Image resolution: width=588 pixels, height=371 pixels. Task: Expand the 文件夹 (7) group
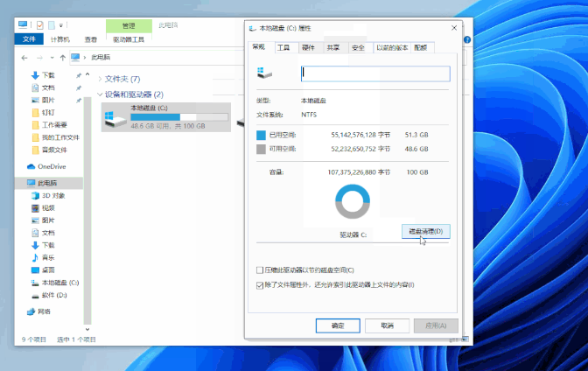(x=100, y=79)
